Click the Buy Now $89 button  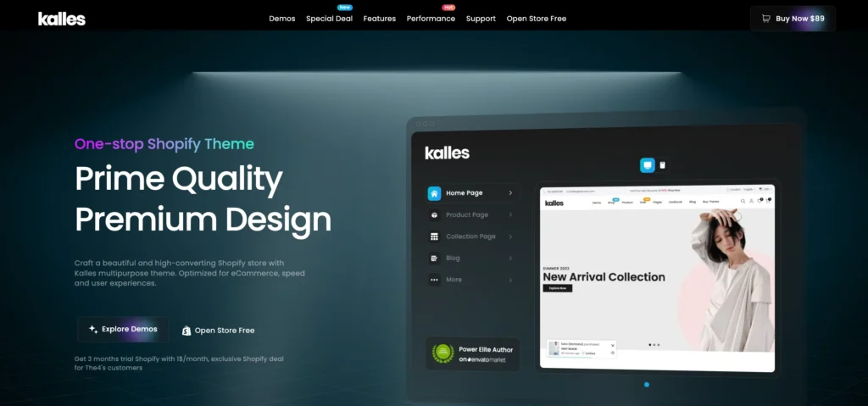[x=793, y=19]
